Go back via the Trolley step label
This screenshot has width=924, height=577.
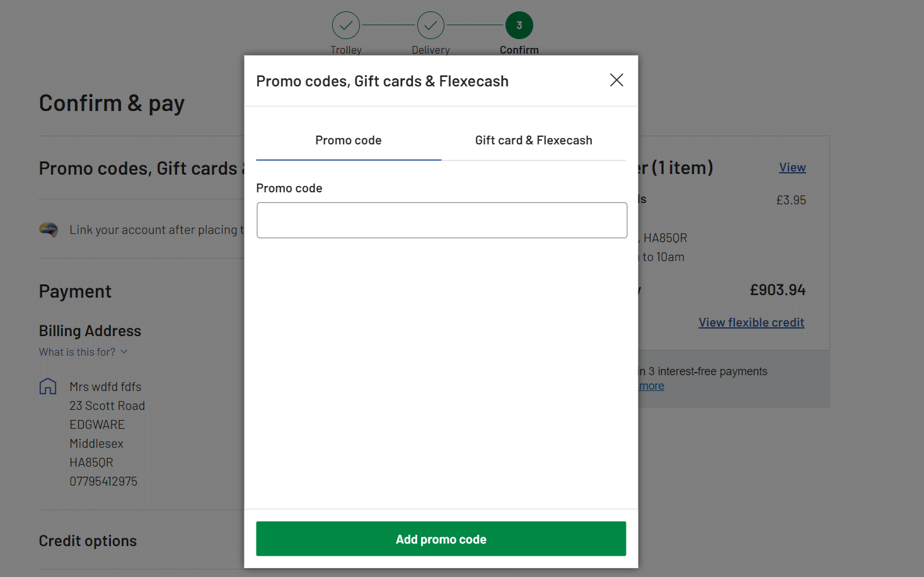[346, 49]
